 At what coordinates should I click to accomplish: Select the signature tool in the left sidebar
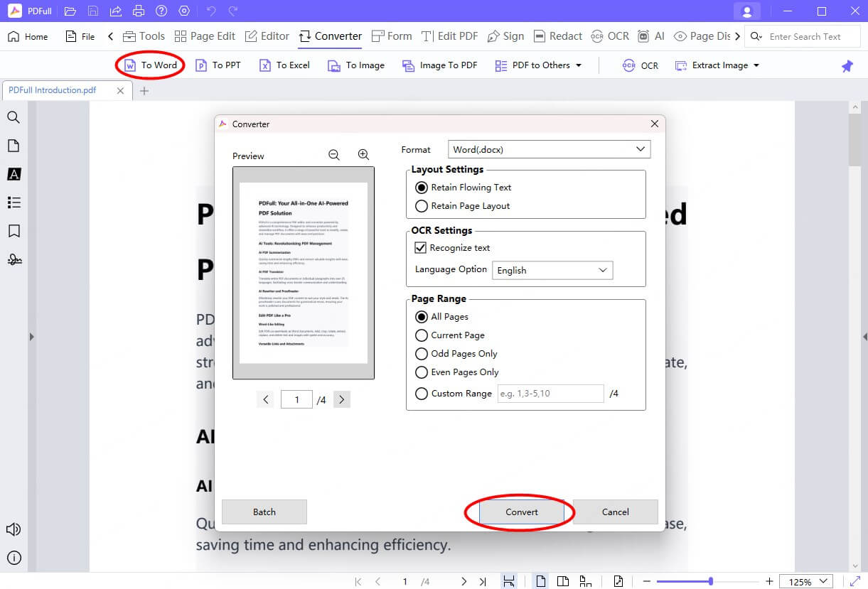pos(14,259)
